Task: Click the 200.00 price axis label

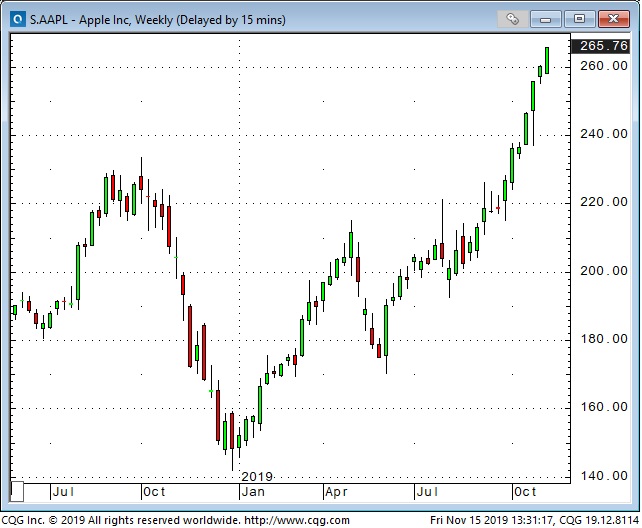Action: (604, 271)
